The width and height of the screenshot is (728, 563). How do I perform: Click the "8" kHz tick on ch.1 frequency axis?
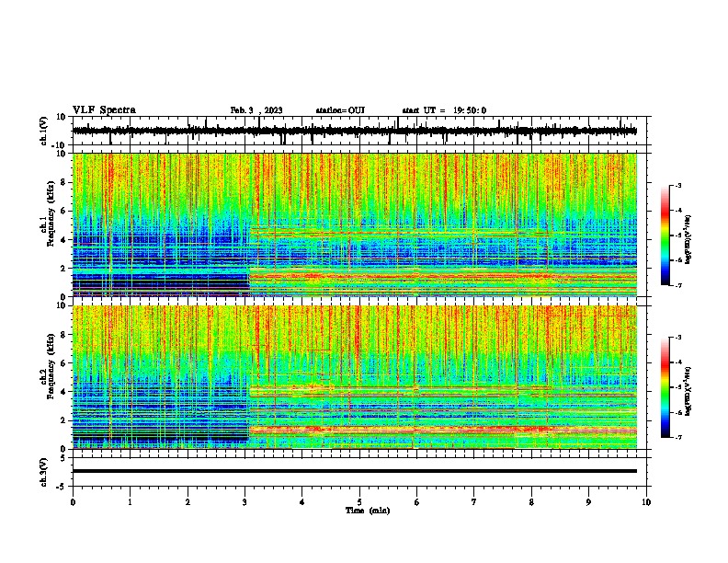click(x=63, y=182)
